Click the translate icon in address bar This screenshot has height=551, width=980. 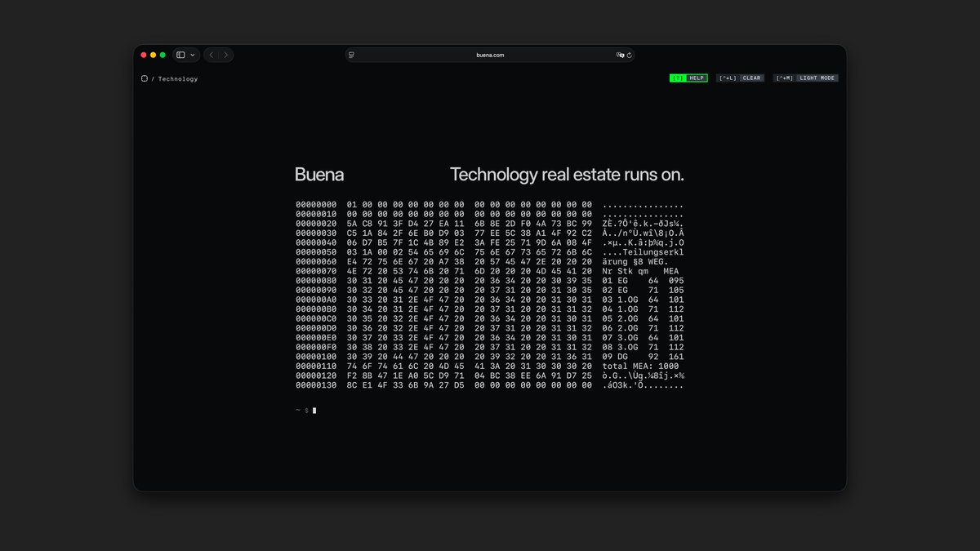620,55
